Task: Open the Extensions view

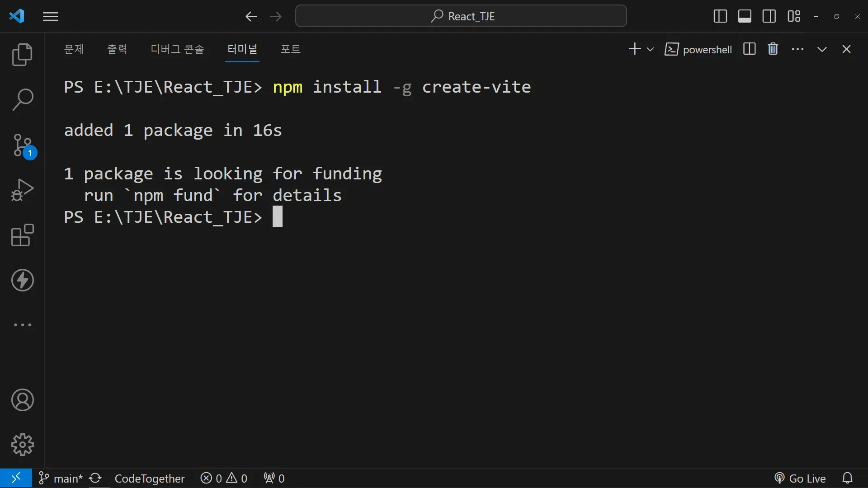Action: 22,235
